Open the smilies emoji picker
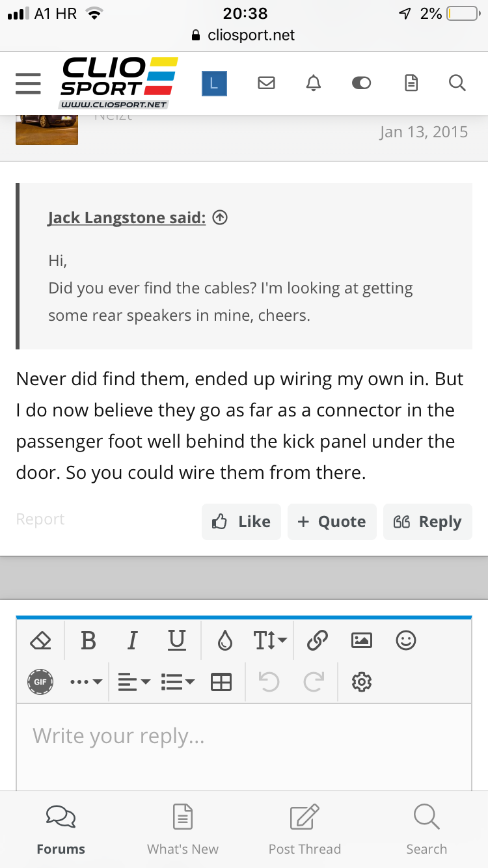This screenshot has width=488, height=868. 406,641
